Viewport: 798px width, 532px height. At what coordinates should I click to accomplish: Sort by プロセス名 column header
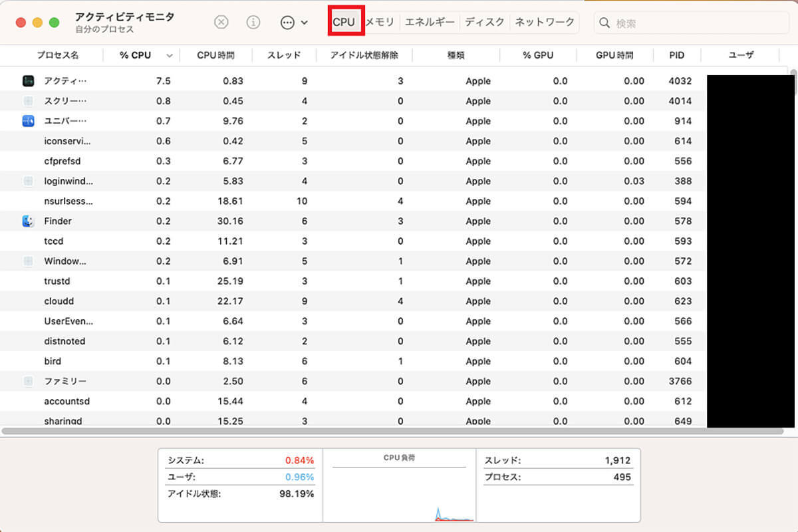(x=57, y=55)
